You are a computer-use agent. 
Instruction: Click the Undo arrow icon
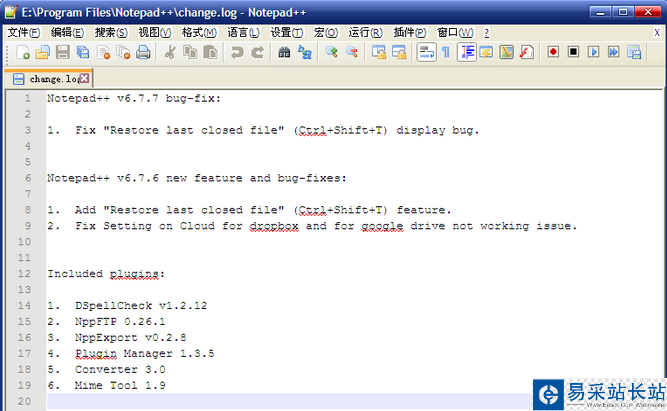point(237,52)
